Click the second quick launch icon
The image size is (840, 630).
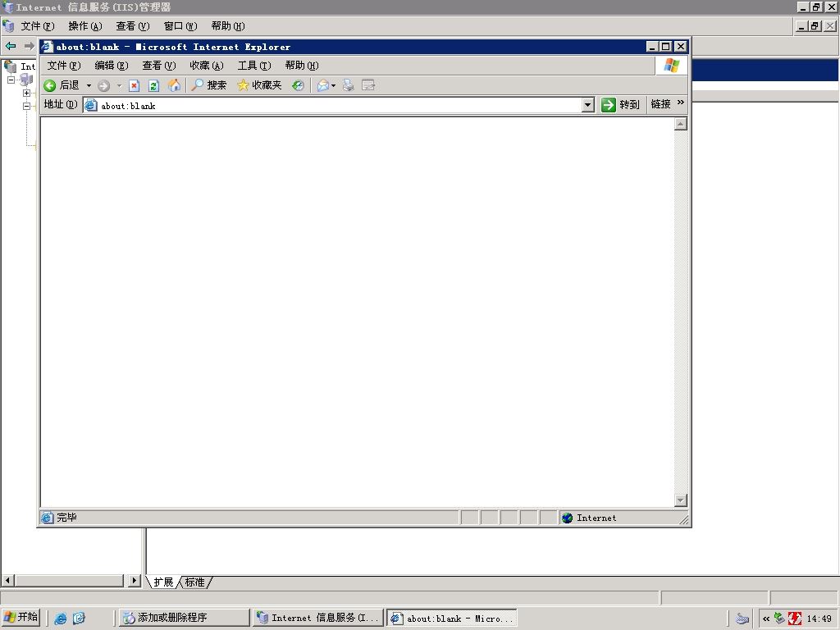point(79,619)
